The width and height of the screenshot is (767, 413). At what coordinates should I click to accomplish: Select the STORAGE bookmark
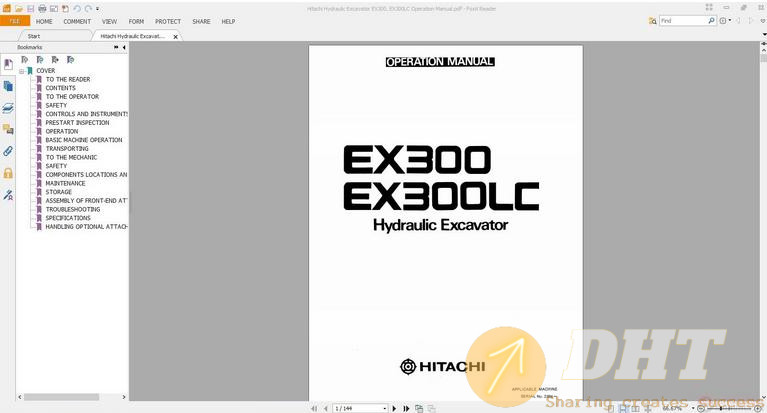[x=58, y=192]
